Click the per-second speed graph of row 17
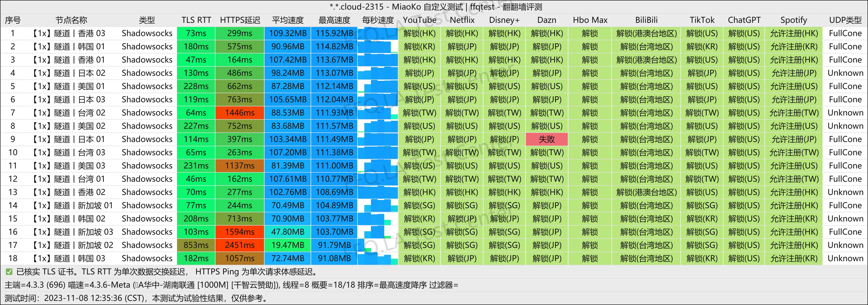The height and width of the screenshot is (305, 868). (x=377, y=245)
